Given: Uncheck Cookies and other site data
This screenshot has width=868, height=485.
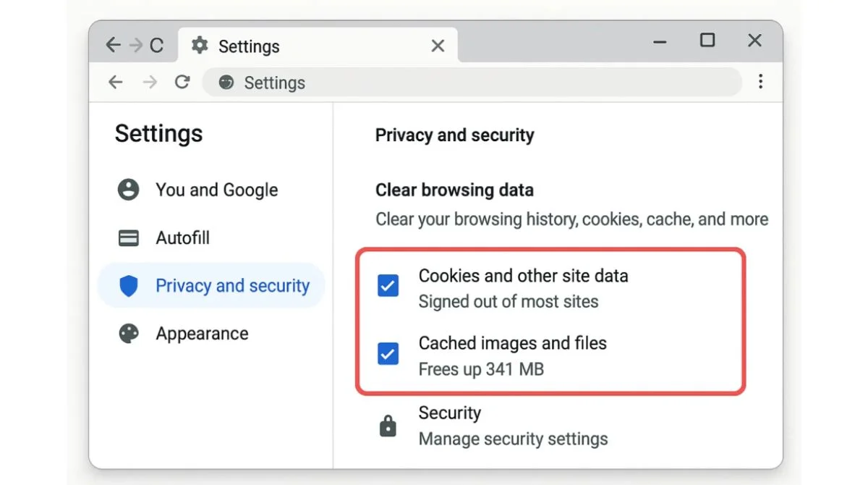Looking at the screenshot, I should 388,287.
